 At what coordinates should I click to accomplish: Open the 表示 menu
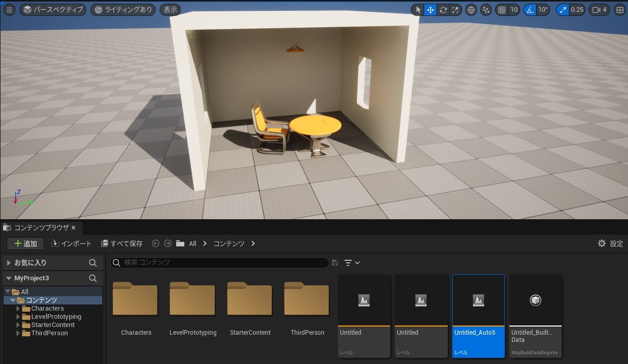(x=170, y=9)
